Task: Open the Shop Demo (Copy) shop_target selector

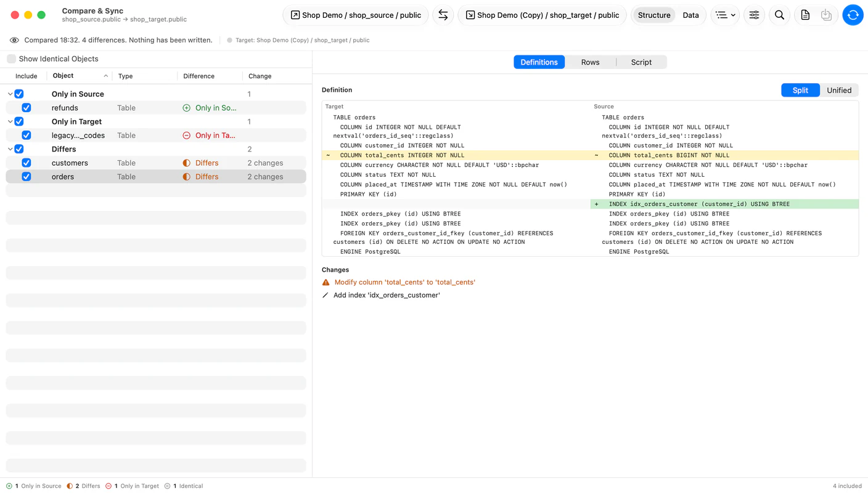Action: [x=542, y=15]
